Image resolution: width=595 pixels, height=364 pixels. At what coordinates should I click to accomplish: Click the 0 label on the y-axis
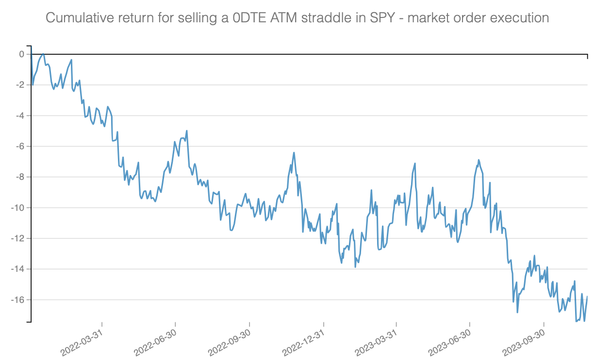pos(21,54)
